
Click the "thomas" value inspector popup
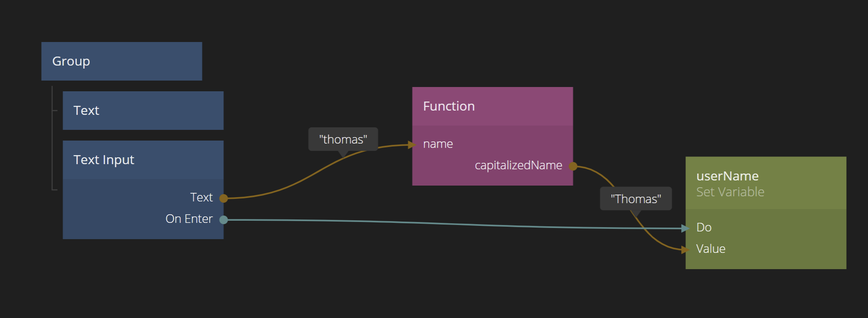click(x=343, y=139)
